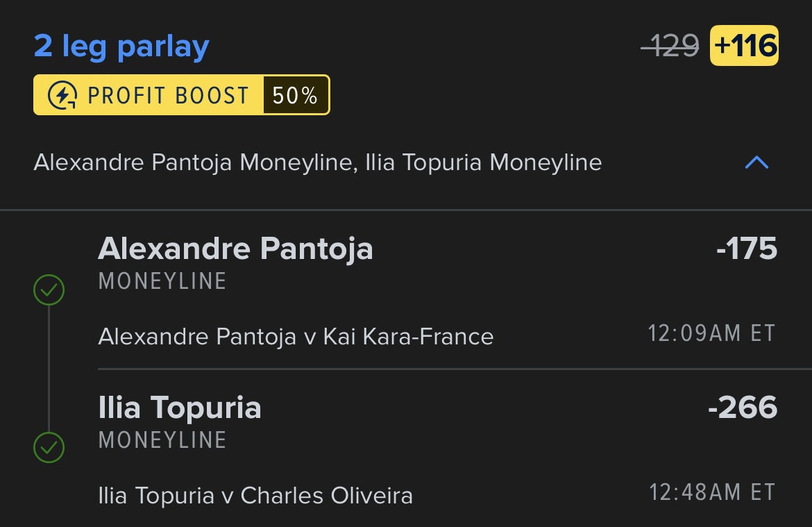Open Alexandre Pantoja v Kai Kara-France matchup
The width and height of the screenshot is (812, 527).
(x=296, y=337)
